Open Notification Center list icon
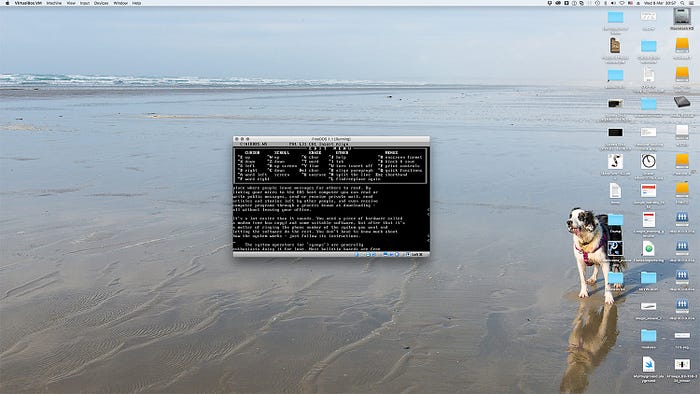This screenshot has width=700, height=394. point(692,3)
